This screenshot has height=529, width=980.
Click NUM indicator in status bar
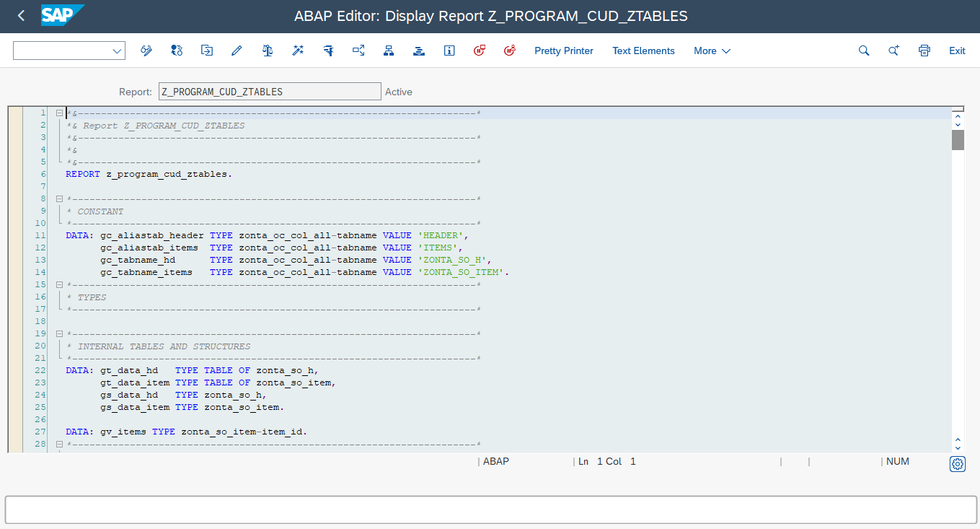pos(898,461)
